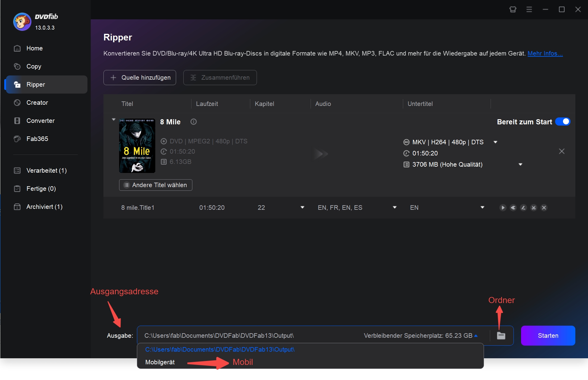Click the 8 Mile movie cover thumbnail
This screenshot has width=588, height=380.
click(137, 146)
